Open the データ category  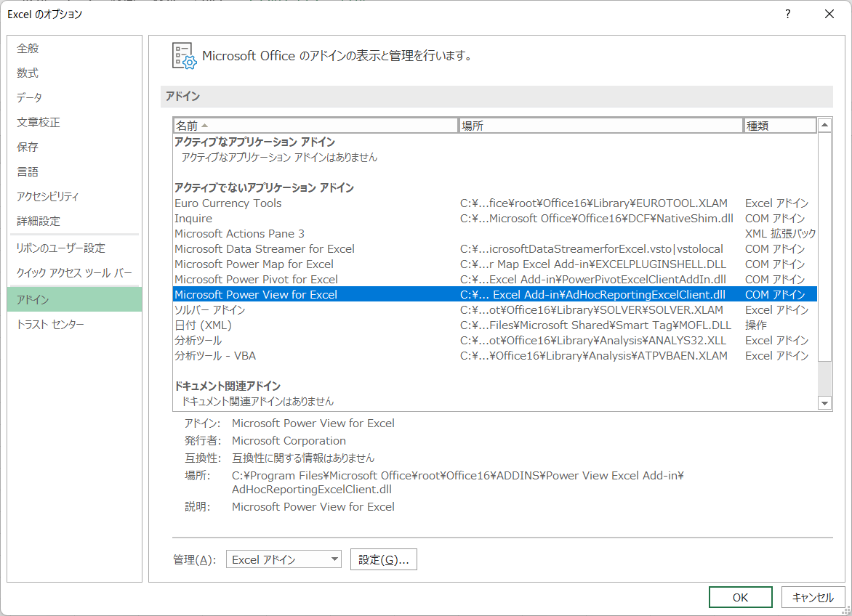pyautogui.click(x=74, y=97)
